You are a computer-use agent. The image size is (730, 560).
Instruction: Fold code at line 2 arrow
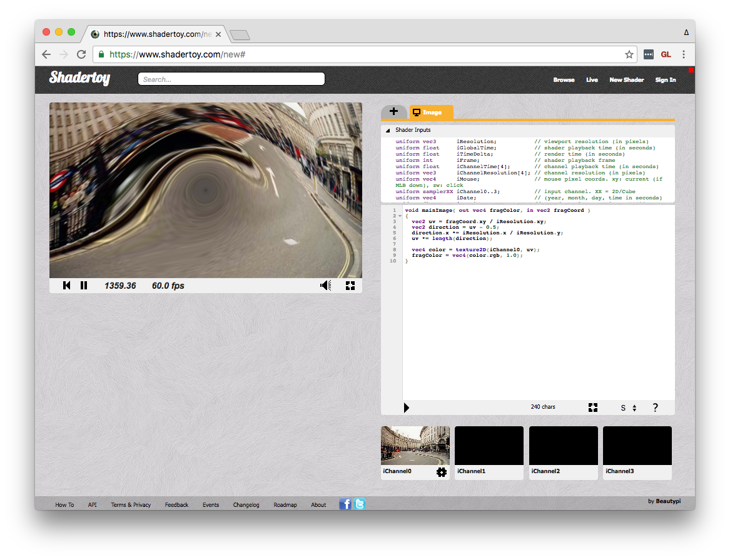coord(400,216)
